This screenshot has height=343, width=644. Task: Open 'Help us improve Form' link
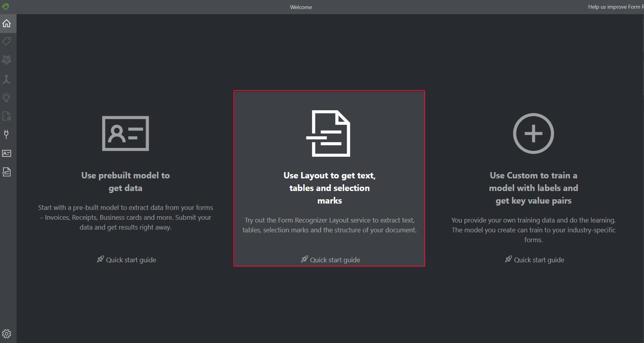tap(616, 7)
